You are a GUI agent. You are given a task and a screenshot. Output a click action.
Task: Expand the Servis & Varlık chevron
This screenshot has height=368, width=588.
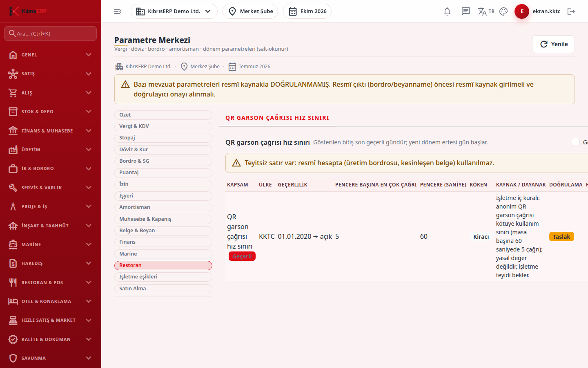[x=89, y=188]
